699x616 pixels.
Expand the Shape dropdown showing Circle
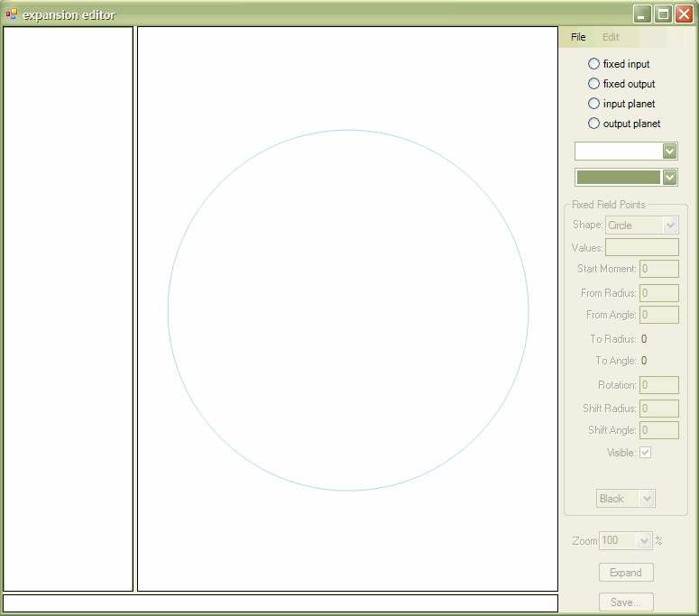pyautogui.click(x=641, y=225)
